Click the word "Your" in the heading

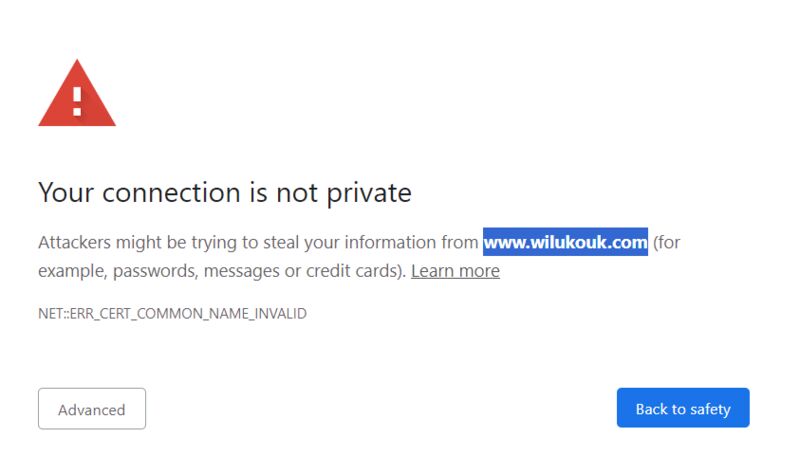click(66, 193)
